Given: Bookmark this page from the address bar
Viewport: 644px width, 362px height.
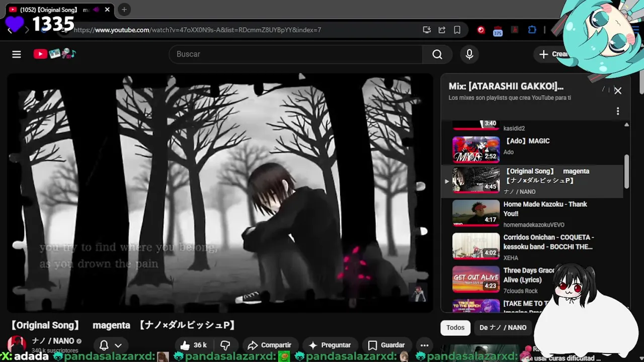Looking at the screenshot, I should tap(457, 30).
